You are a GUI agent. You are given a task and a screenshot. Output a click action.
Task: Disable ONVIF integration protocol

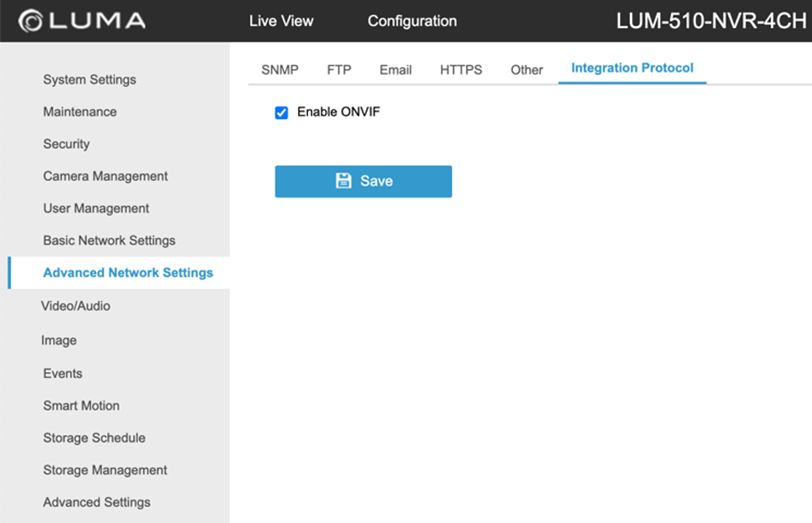(x=281, y=112)
